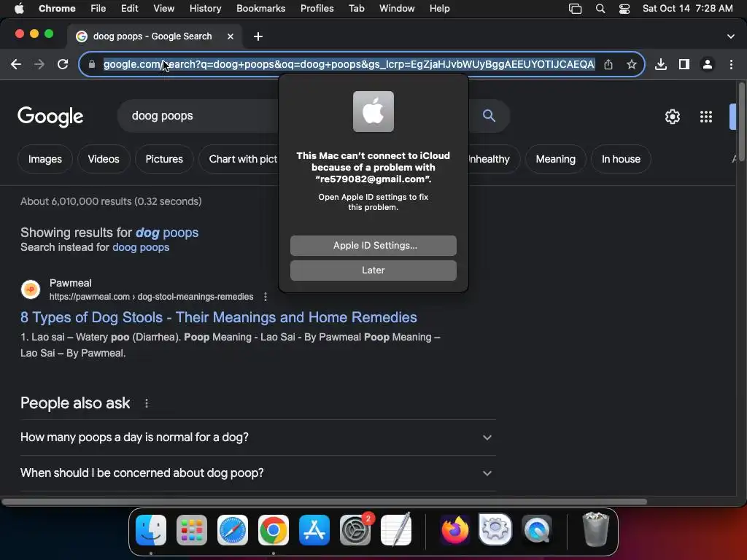The width and height of the screenshot is (747, 560).
Task: Select the Meaning filter chip
Action: tap(555, 159)
